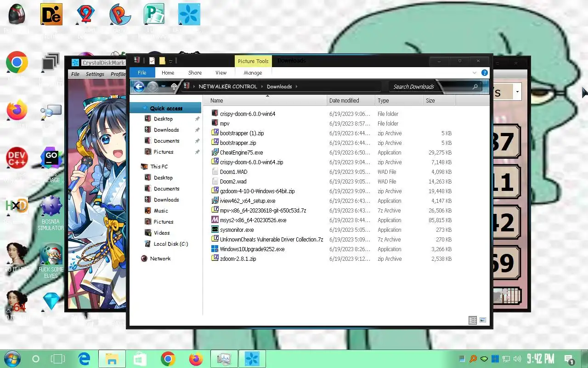The width and height of the screenshot is (588, 368).
Task: Select This PC in navigation pane
Action: pyautogui.click(x=159, y=167)
